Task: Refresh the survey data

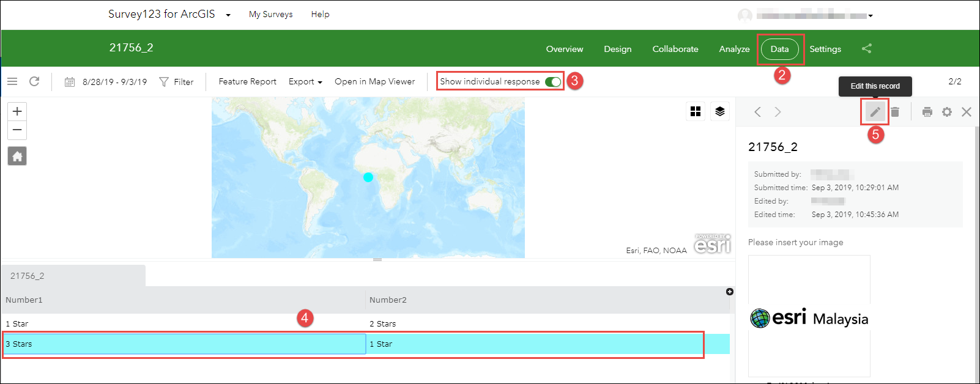Action: (x=34, y=81)
